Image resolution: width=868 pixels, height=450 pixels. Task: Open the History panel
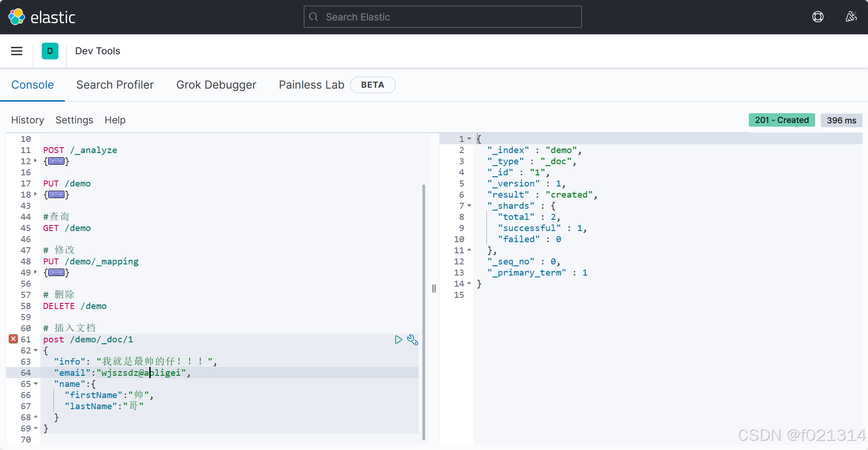(x=27, y=120)
